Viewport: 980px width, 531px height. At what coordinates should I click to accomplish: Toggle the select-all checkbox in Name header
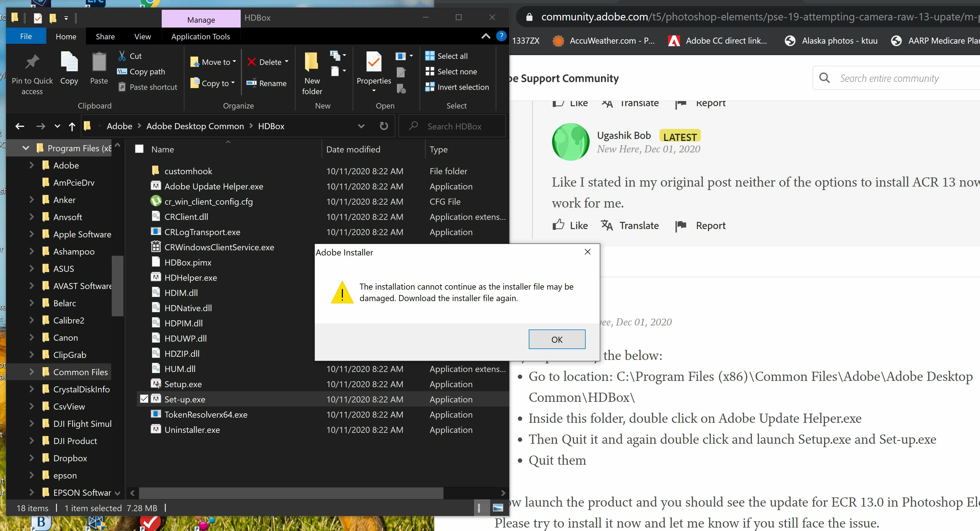(139, 149)
